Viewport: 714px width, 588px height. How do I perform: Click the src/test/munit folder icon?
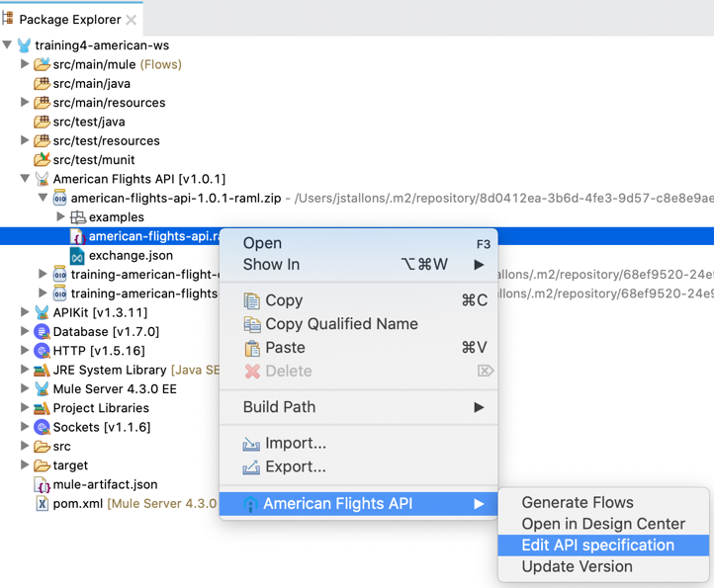(x=42, y=160)
